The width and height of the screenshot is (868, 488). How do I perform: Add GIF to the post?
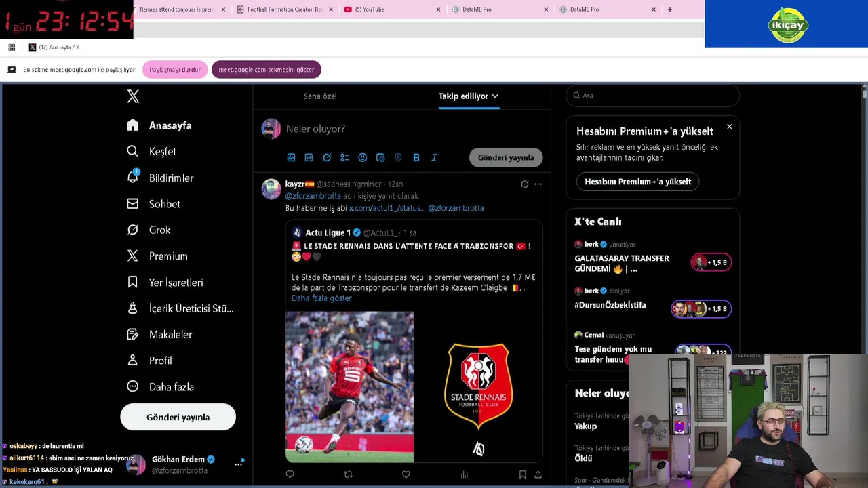tap(309, 157)
